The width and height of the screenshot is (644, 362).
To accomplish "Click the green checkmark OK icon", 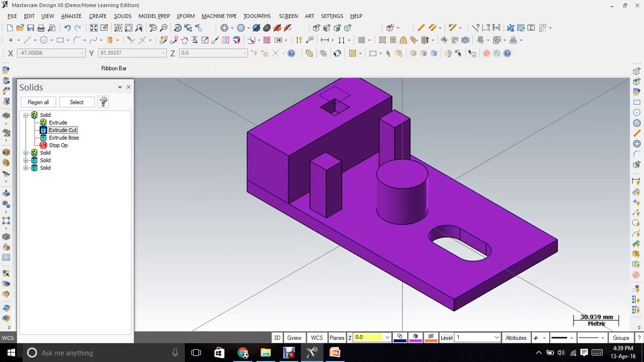I will (497, 53).
